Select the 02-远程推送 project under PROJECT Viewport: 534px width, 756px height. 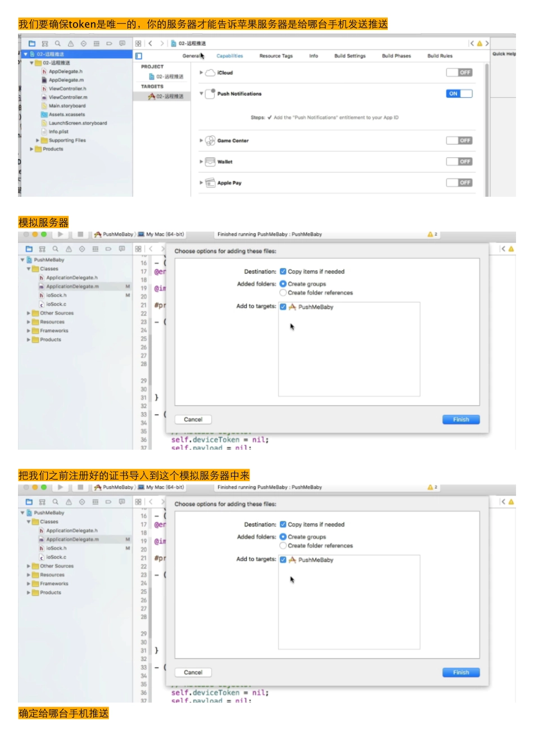coord(169,76)
